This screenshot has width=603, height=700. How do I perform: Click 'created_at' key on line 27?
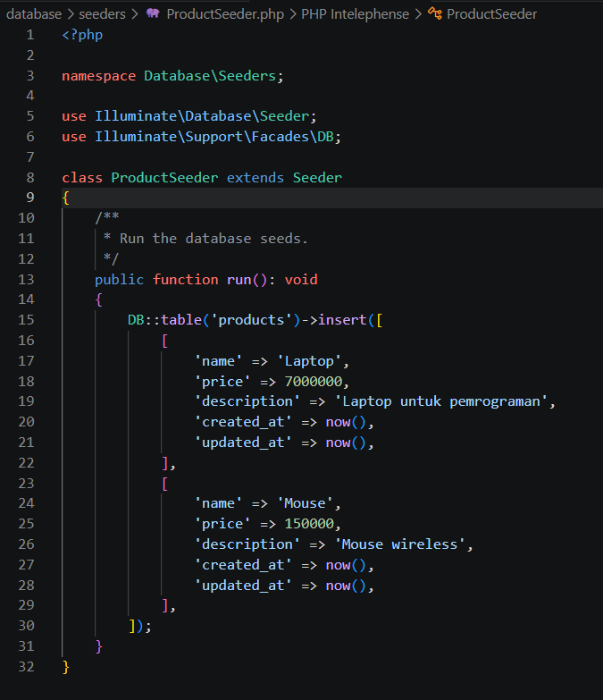[x=243, y=565]
